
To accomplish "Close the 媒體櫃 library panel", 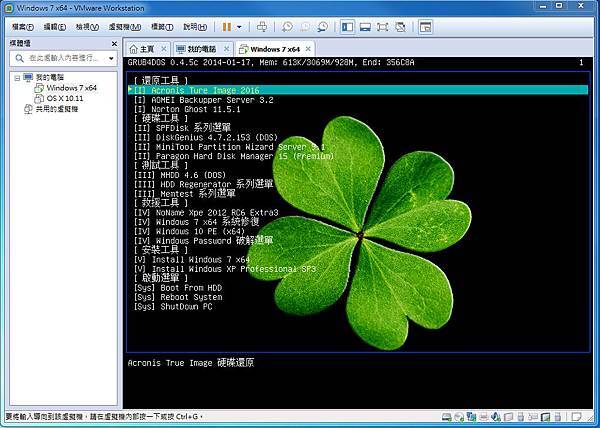I will 114,44.
